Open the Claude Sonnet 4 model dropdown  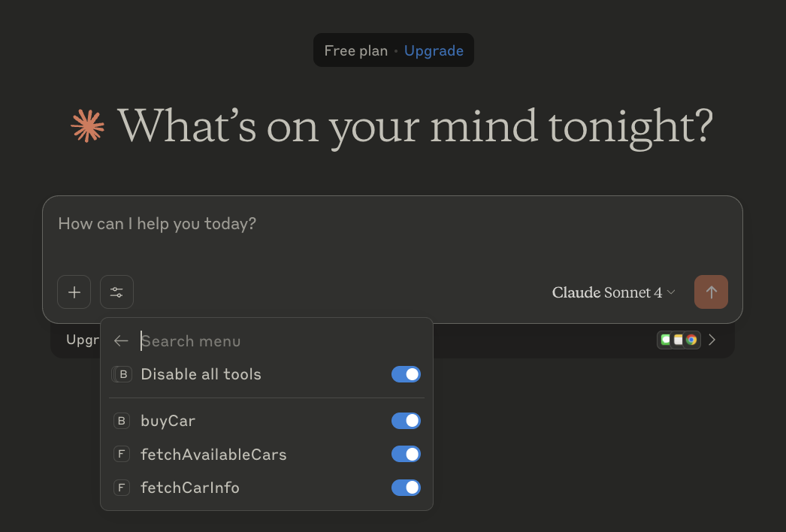coord(614,292)
